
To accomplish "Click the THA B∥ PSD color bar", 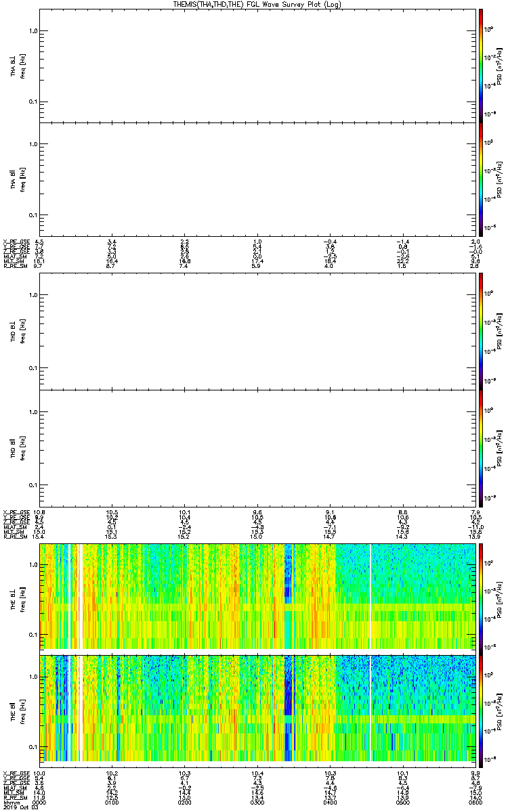I will click(480, 179).
